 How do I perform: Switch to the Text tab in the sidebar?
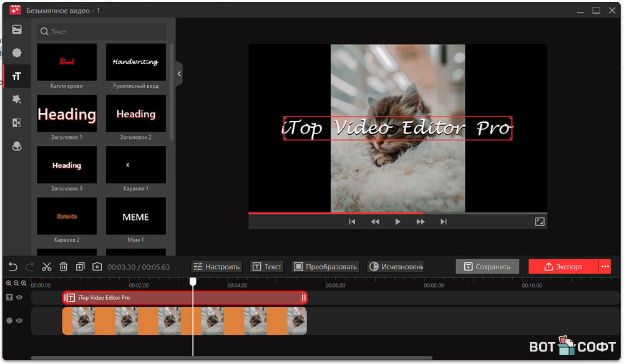[17, 76]
